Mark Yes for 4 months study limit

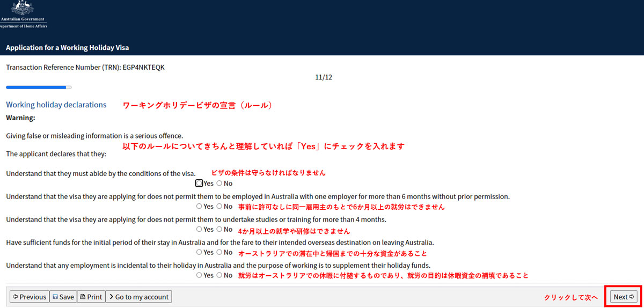click(200, 230)
